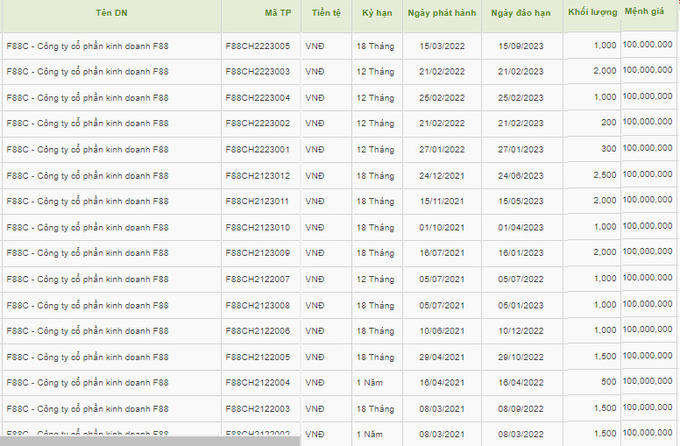
Task: Click maturity date 10/12/2022
Action: [521, 331]
